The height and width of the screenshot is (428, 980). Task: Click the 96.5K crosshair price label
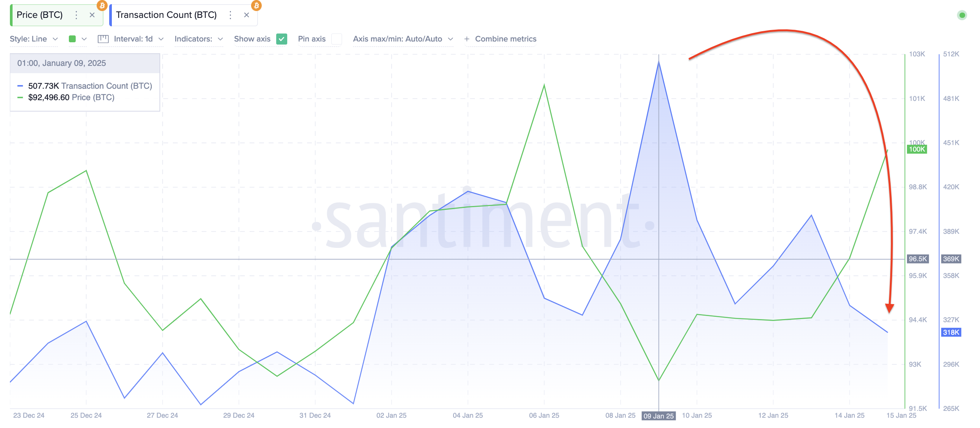918,259
